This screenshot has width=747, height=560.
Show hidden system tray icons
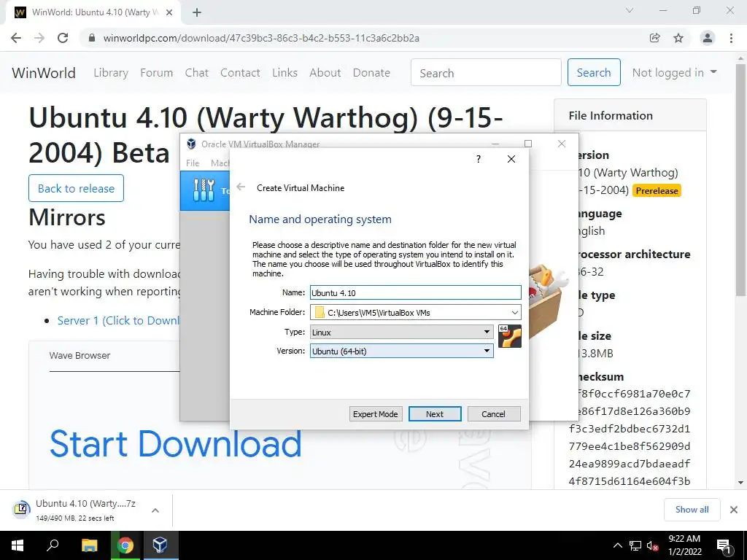click(617, 545)
